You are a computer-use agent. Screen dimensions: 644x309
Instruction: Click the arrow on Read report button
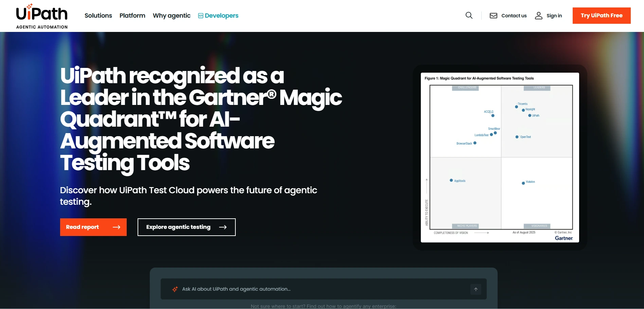click(x=117, y=227)
